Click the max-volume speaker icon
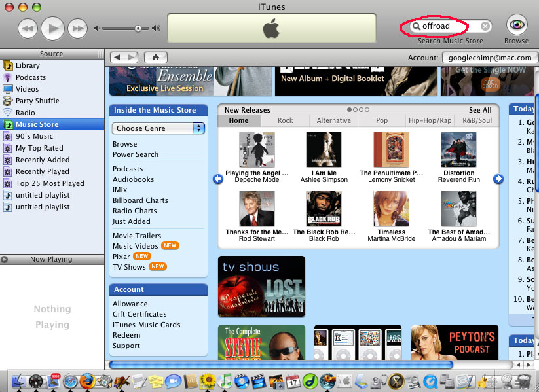The height and width of the screenshot is (392, 539). coord(157,28)
